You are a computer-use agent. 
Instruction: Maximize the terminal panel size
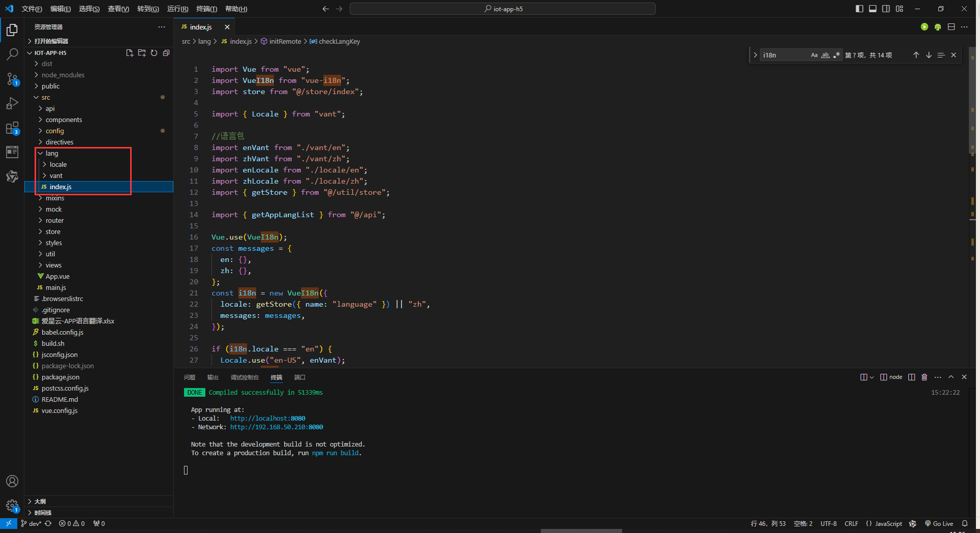click(x=951, y=377)
